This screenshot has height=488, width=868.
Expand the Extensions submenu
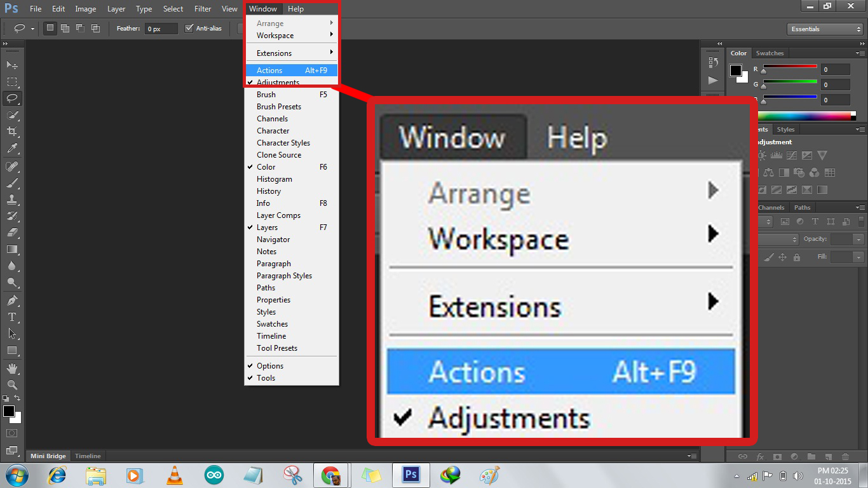pyautogui.click(x=292, y=53)
